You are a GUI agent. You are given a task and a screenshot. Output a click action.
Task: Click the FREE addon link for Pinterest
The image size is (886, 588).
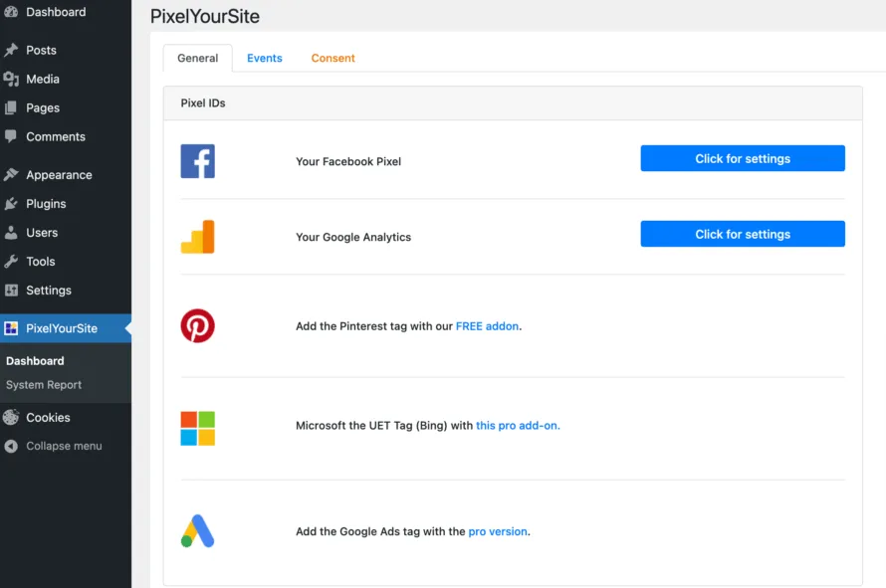pos(487,325)
